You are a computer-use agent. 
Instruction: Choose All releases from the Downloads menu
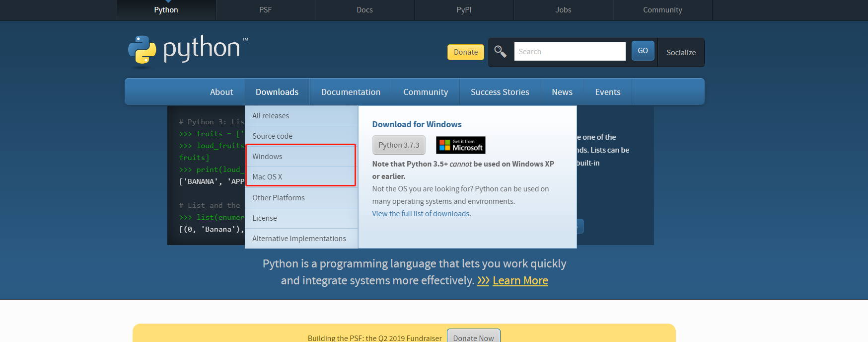pos(301,116)
